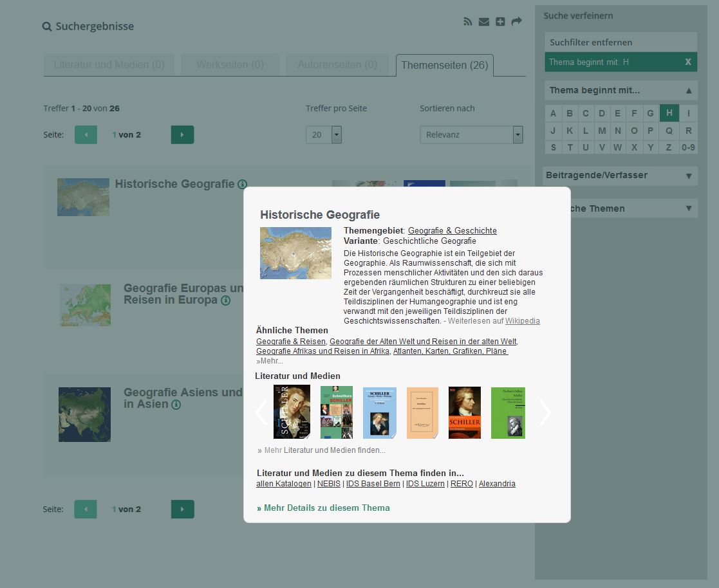This screenshot has width=719, height=588.
Task: Search in allen Katalogen
Action: (x=283, y=484)
